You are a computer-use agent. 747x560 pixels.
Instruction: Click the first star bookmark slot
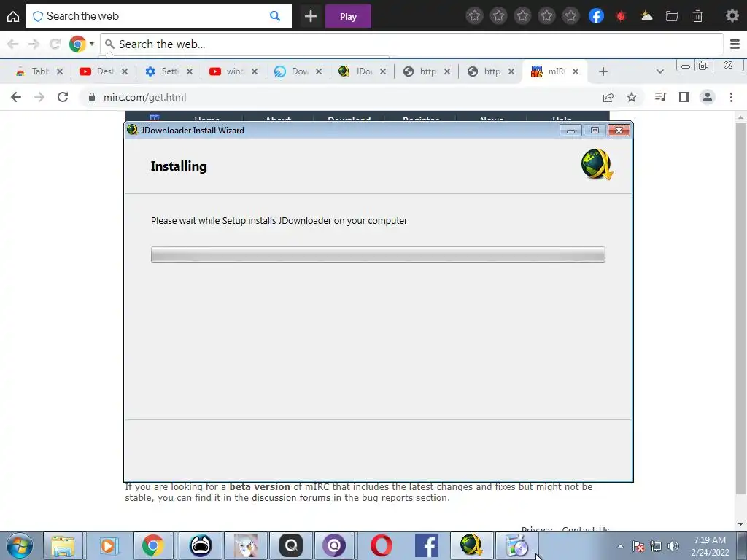pyautogui.click(x=474, y=16)
